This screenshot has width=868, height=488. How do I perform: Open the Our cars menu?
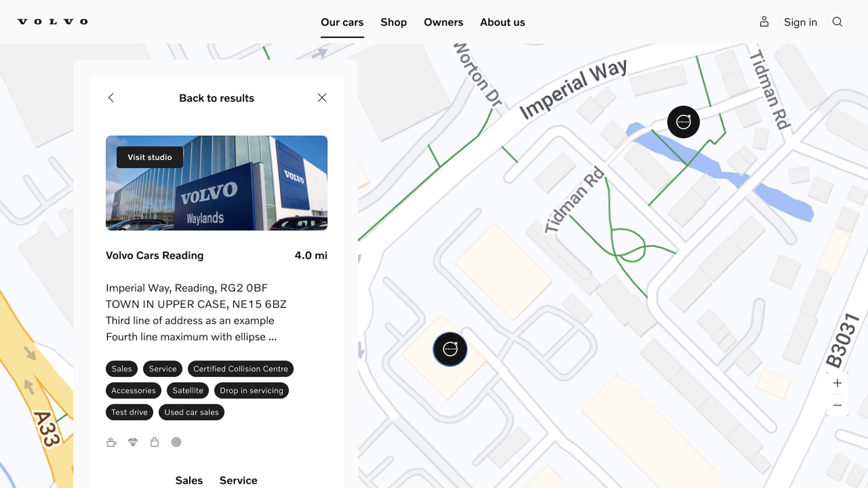pos(342,22)
